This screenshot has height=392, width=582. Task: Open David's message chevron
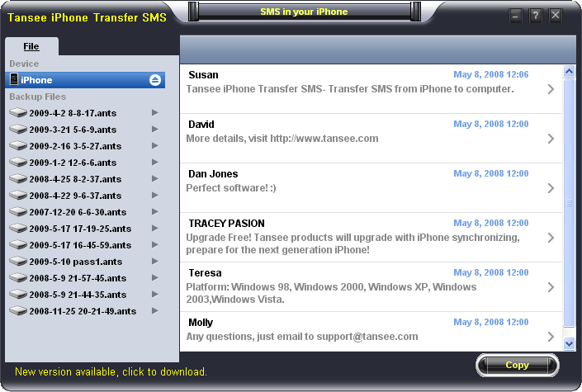551,139
